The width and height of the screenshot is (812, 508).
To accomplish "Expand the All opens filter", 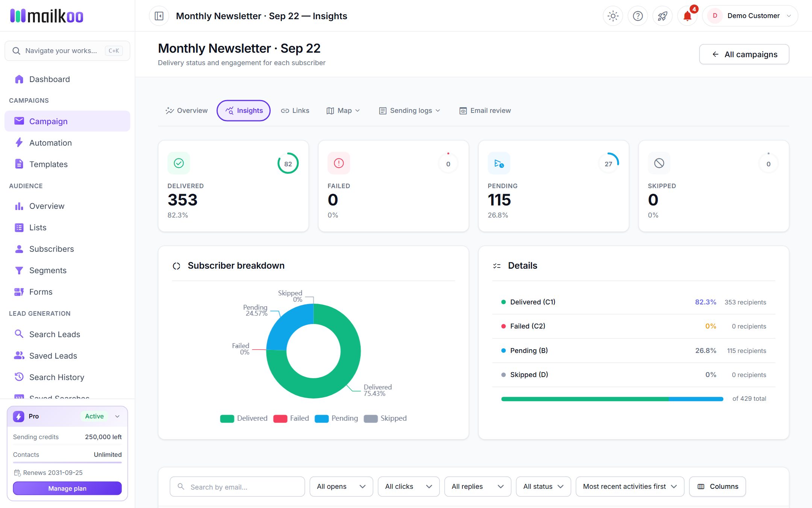I will [341, 487].
